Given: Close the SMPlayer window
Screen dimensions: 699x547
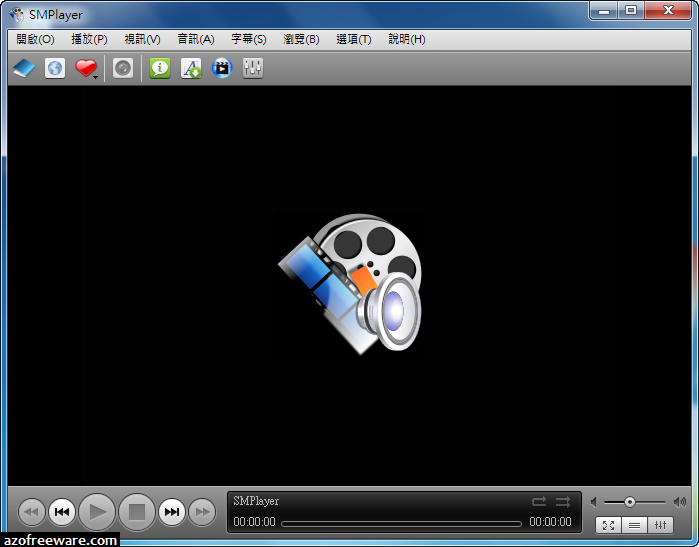Looking at the screenshot, I should click(668, 11).
